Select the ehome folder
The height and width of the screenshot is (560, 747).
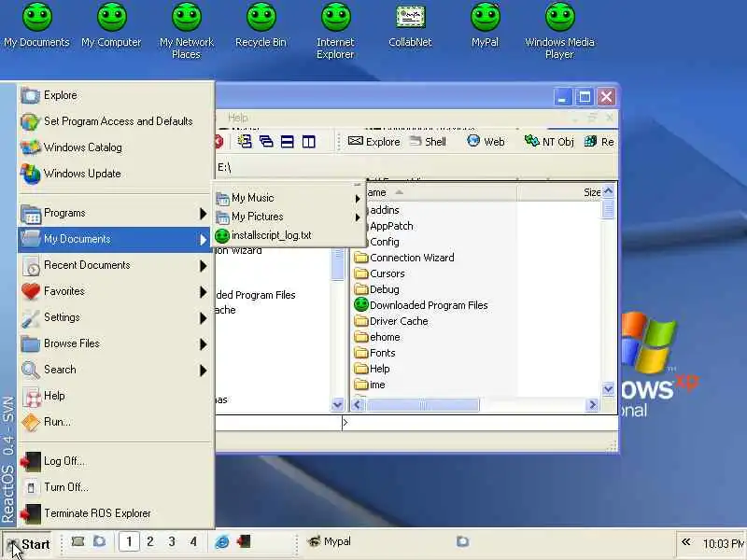(x=377, y=337)
